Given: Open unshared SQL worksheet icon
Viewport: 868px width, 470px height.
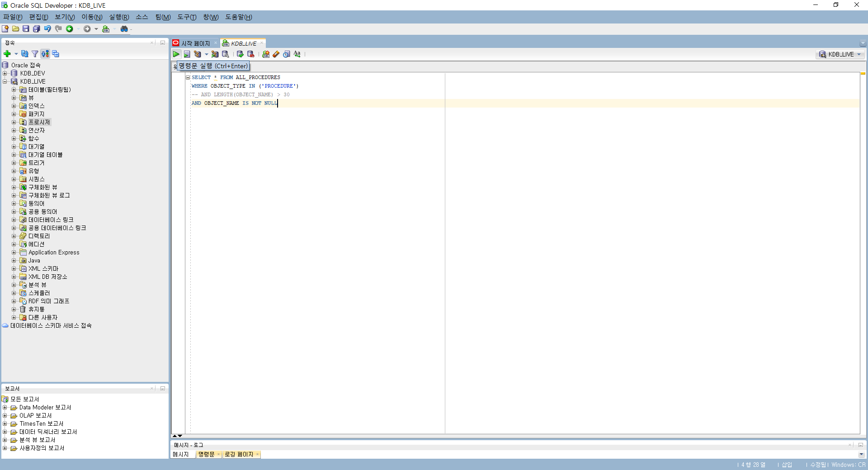Looking at the screenshot, I should click(x=266, y=54).
